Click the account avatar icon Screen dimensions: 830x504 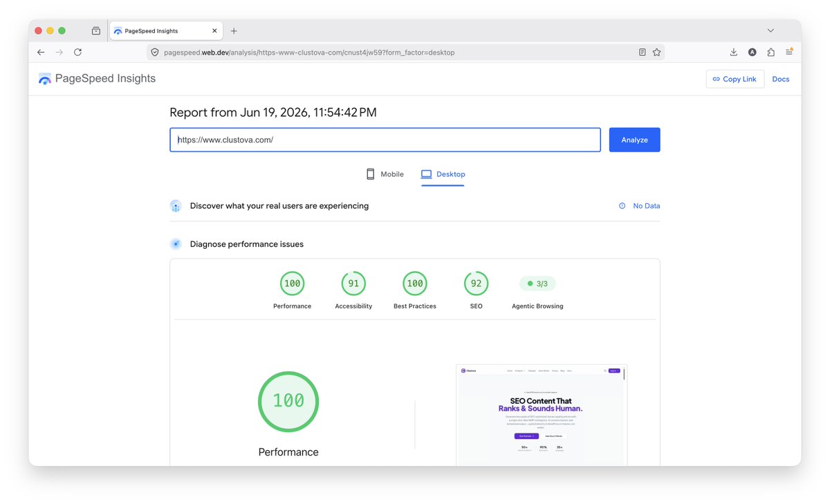coord(753,52)
